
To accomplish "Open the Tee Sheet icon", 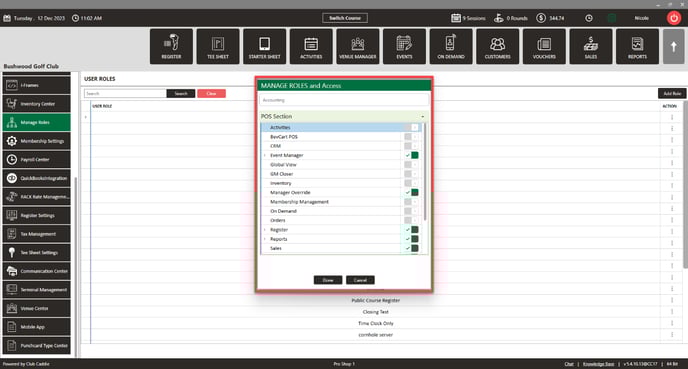I will click(x=218, y=47).
